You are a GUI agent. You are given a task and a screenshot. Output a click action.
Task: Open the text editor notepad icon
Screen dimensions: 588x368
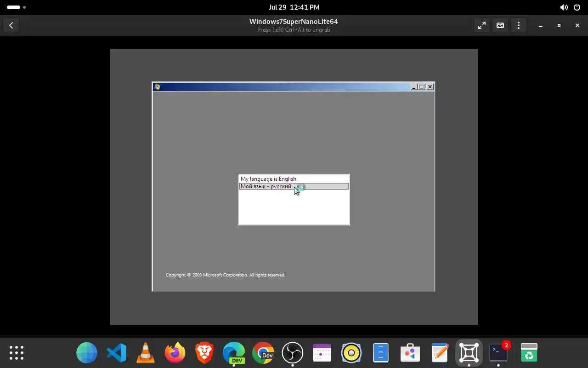coord(440,353)
